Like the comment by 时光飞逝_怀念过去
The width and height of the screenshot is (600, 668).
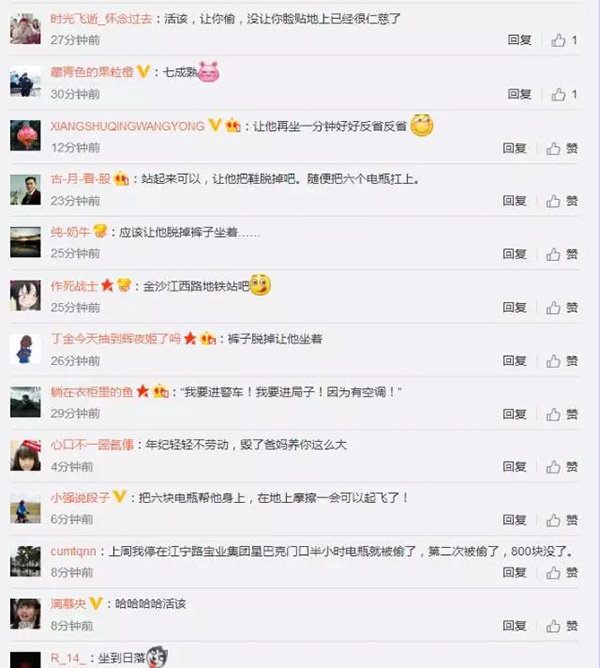coord(564,40)
